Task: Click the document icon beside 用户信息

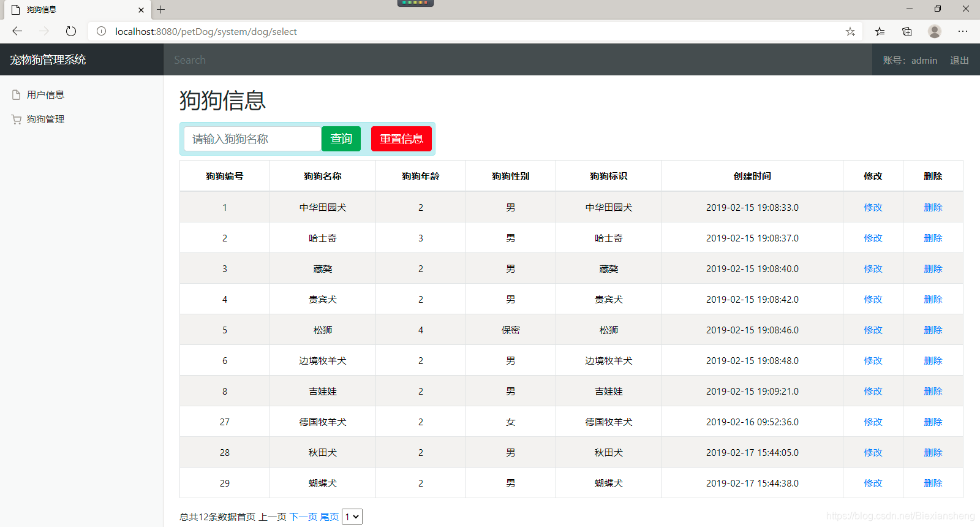Action: coord(17,95)
